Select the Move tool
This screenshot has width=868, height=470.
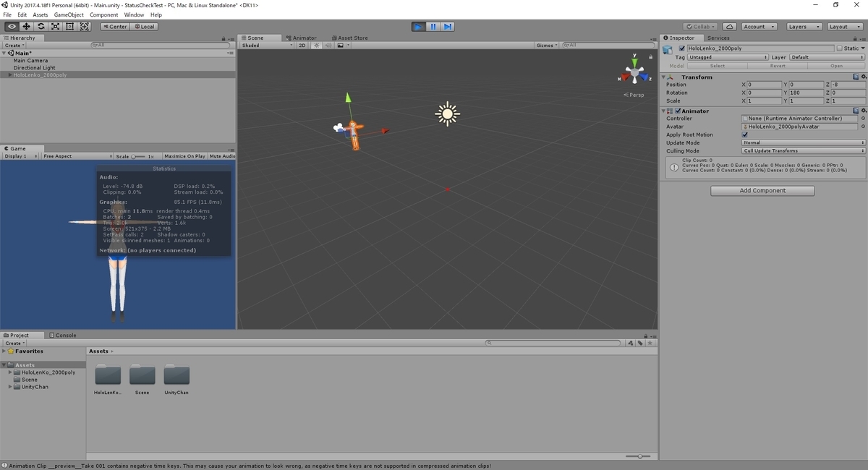coord(26,27)
